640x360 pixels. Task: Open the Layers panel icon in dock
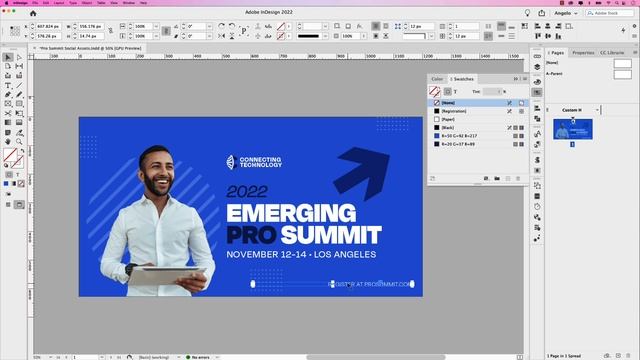tap(537, 67)
